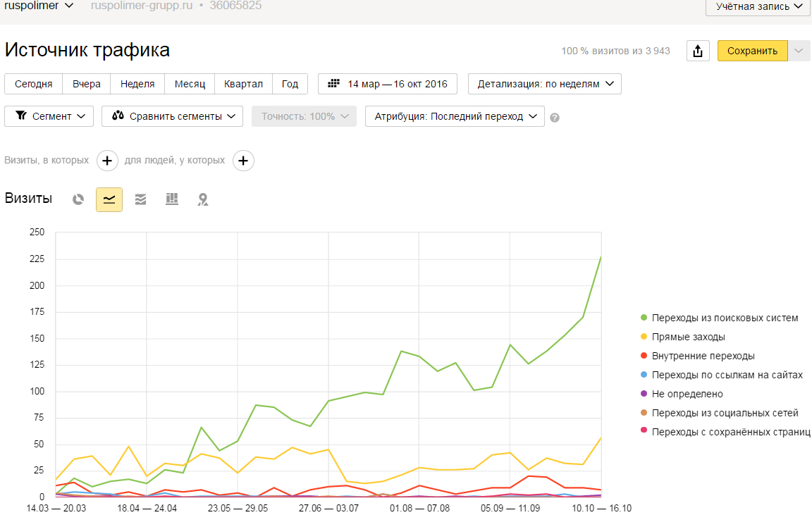Open the 'Сравнить сегменты' dropdown
This screenshot has height=515, width=812.
173,116
